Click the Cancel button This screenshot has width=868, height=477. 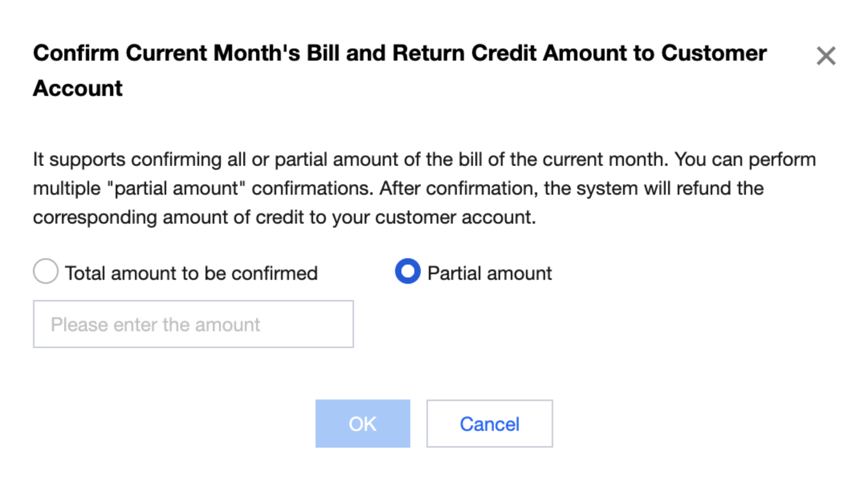coord(489,424)
